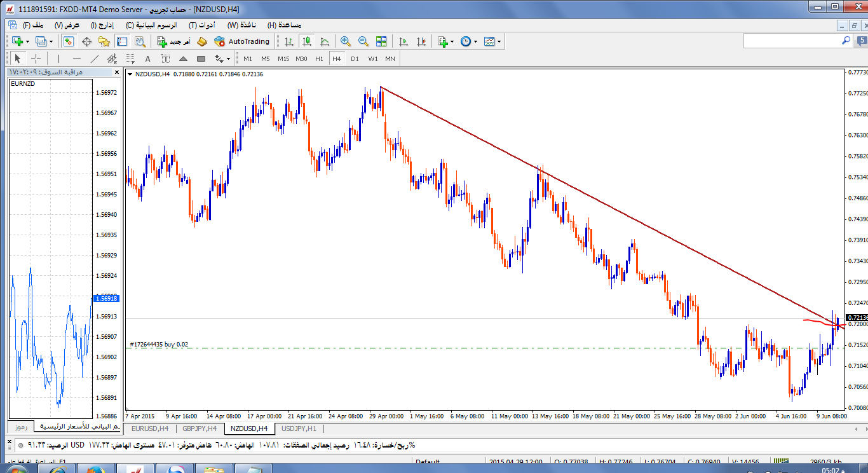Open the Navigator star-folder icon
Image resolution: width=868 pixels, height=473 pixels.
[x=104, y=41]
